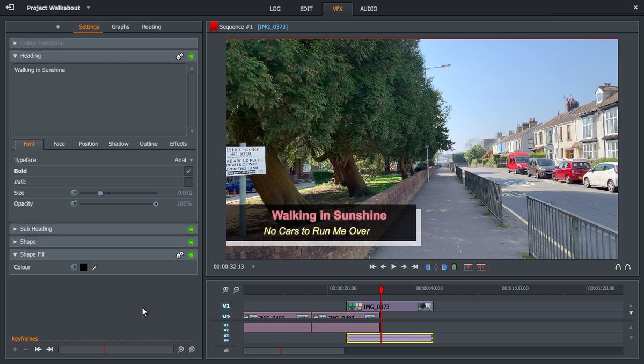
Task: Enable Italic for the Heading font
Action: [187, 182]
